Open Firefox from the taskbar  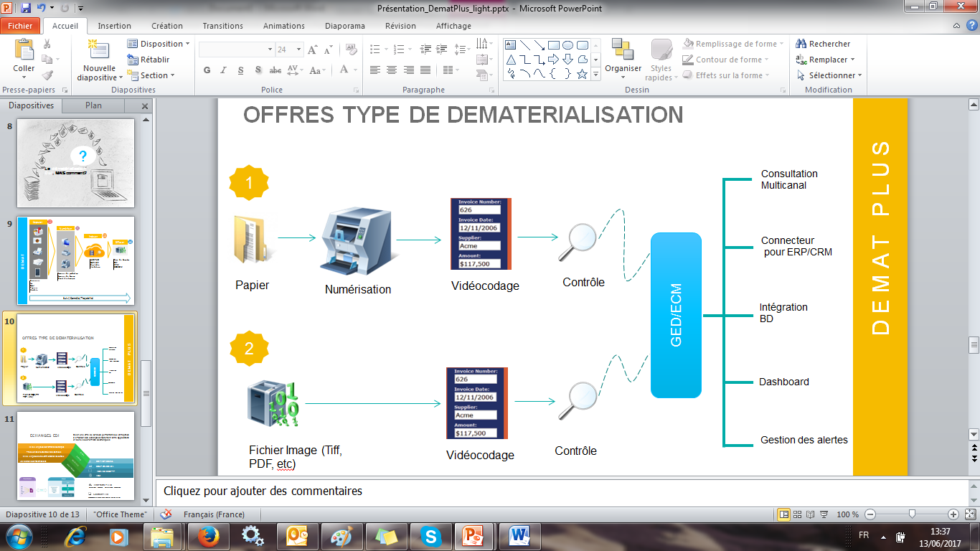207,536
